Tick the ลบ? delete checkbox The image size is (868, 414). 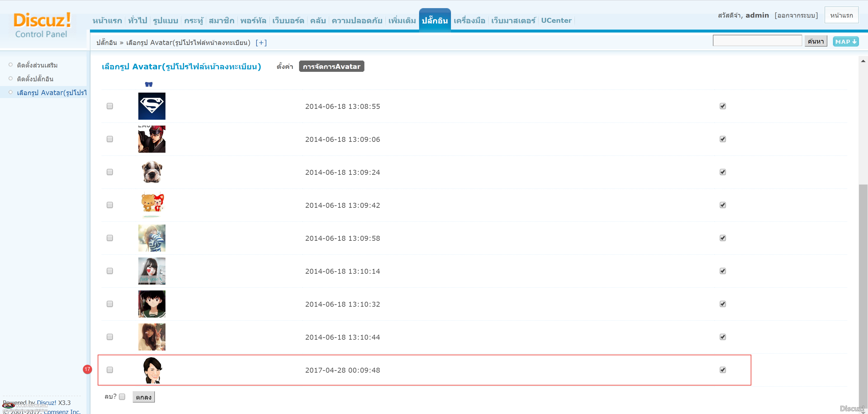[122, 397]
